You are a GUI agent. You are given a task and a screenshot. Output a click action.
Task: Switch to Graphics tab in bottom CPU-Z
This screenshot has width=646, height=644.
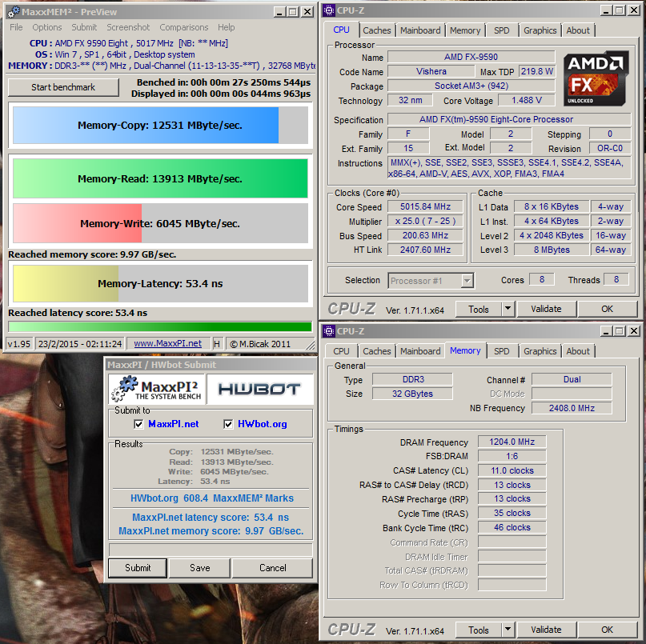[540, 351]
